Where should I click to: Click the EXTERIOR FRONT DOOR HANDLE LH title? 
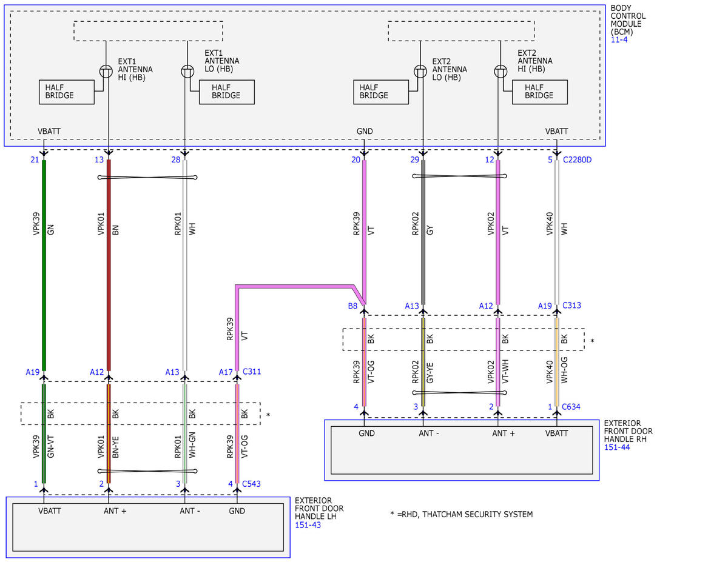coord(319,509)
